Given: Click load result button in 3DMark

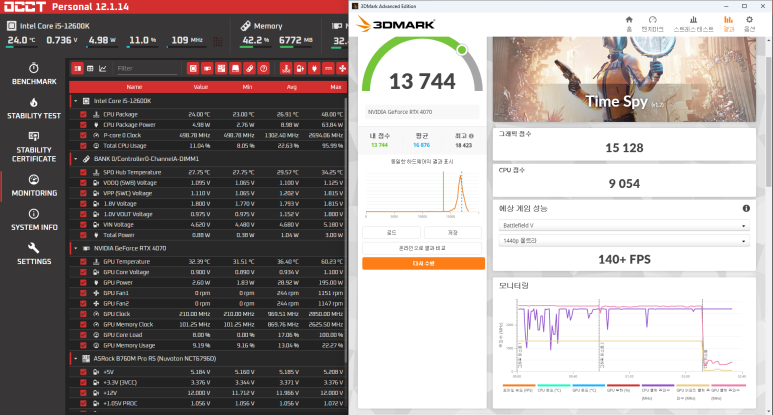Looking at the screenshot, I should pyautogui.click(x=391, y=232).
